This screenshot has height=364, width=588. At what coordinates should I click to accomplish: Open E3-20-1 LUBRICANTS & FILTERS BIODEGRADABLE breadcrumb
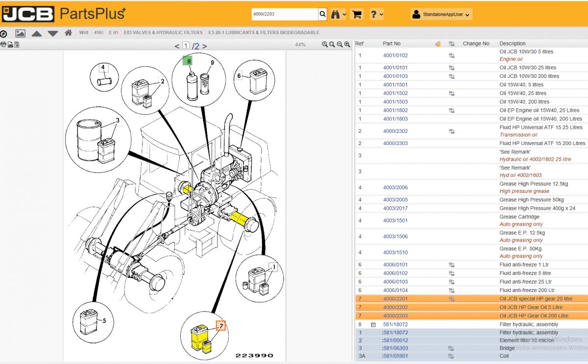click(264, 33)
